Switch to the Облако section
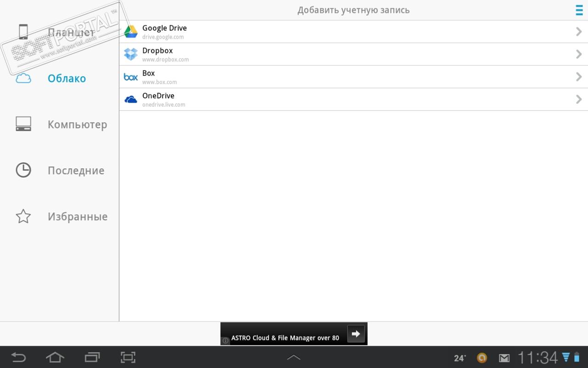The height and width of the screenshot is (368, 588). [x=67, y=79]
